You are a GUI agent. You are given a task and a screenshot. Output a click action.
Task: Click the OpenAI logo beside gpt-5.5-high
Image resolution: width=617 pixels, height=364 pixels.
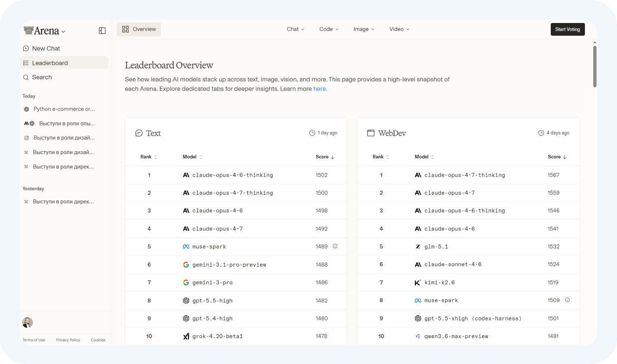click(186, 301)
